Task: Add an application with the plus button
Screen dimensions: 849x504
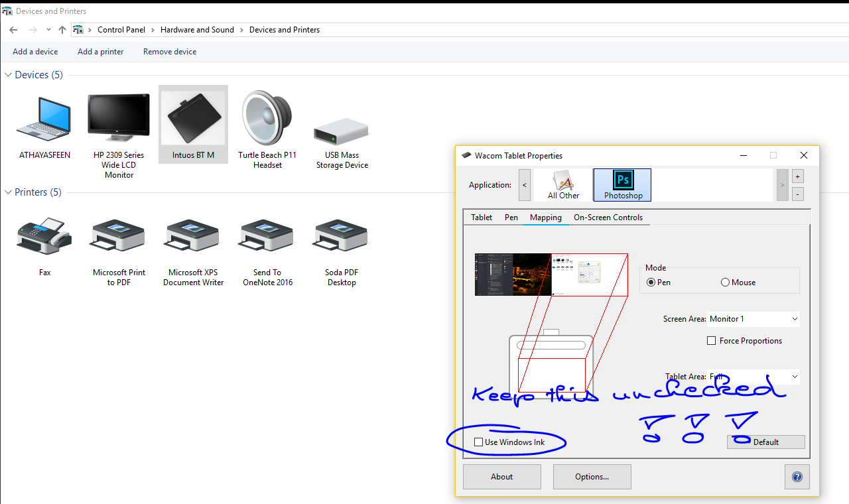Action: [798, 176]
